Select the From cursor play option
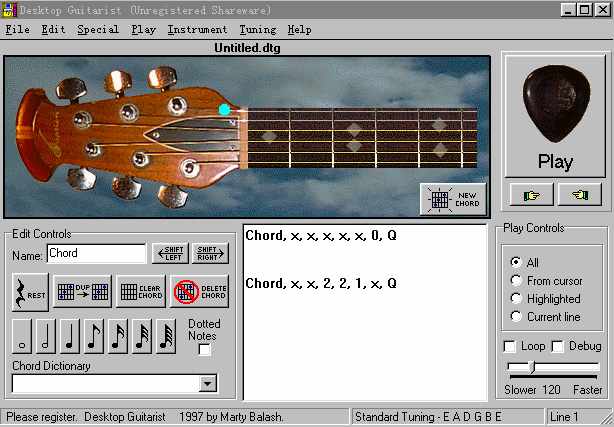Viewport: 614px width, 427px height. pos(516,280)
